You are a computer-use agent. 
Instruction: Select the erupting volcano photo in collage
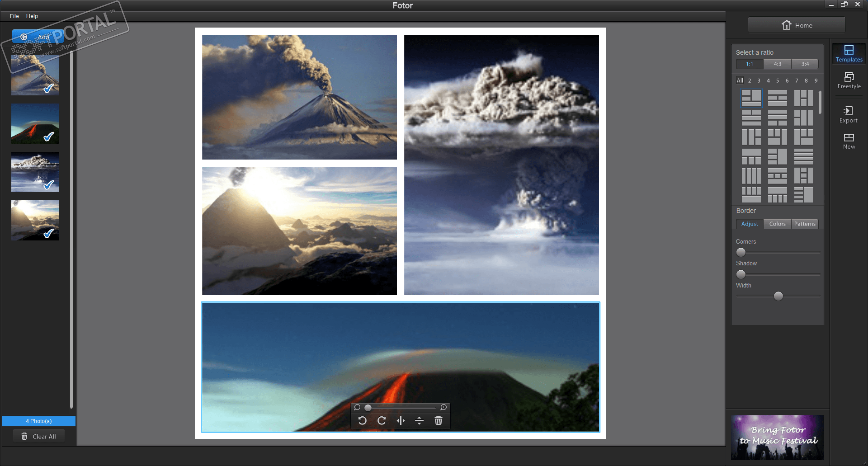coord(299,97)
